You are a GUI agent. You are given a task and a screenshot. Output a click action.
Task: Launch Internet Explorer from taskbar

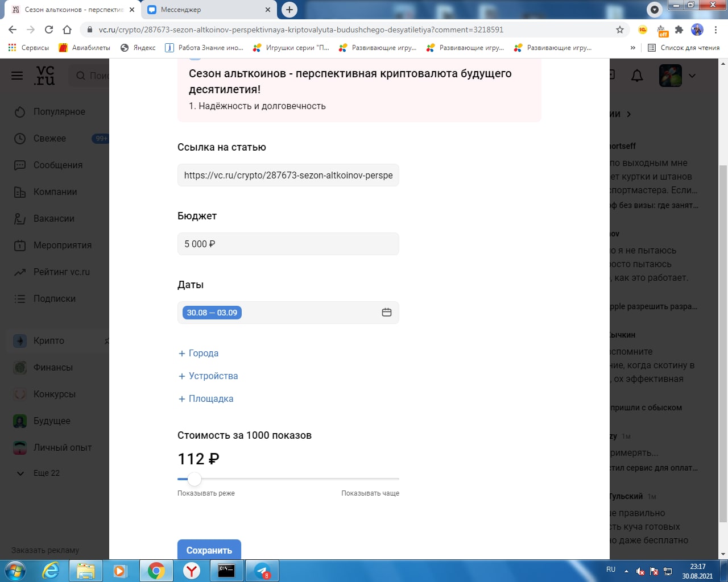[51, 571]
